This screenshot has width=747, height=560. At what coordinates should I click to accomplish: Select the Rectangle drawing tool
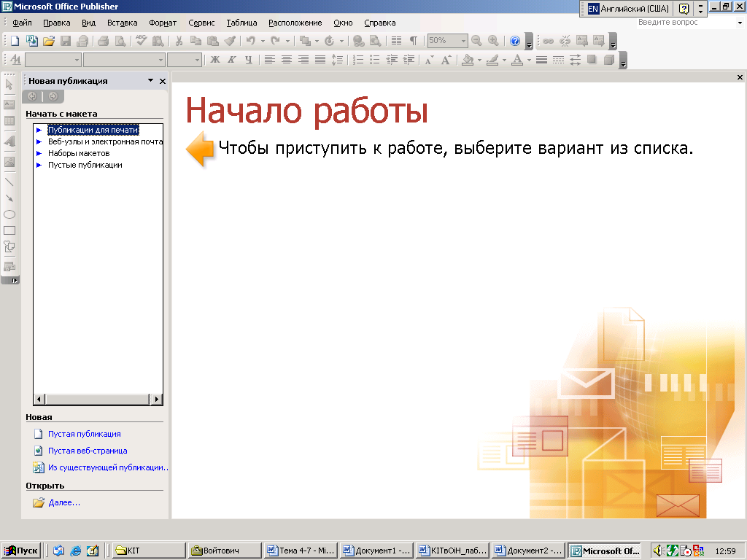tap(9, 230)
